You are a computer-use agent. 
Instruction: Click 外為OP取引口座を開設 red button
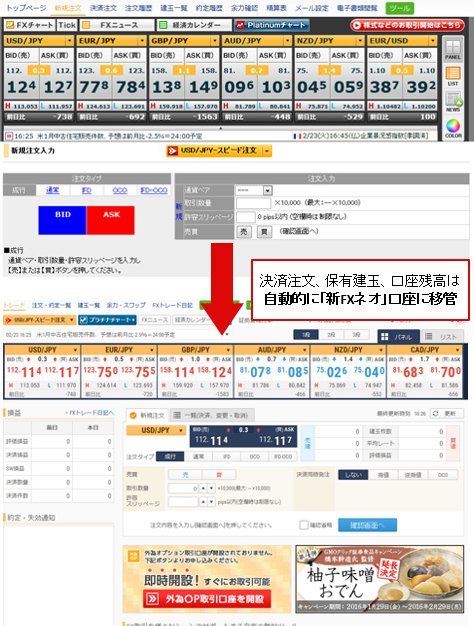[x=207, y=600]
